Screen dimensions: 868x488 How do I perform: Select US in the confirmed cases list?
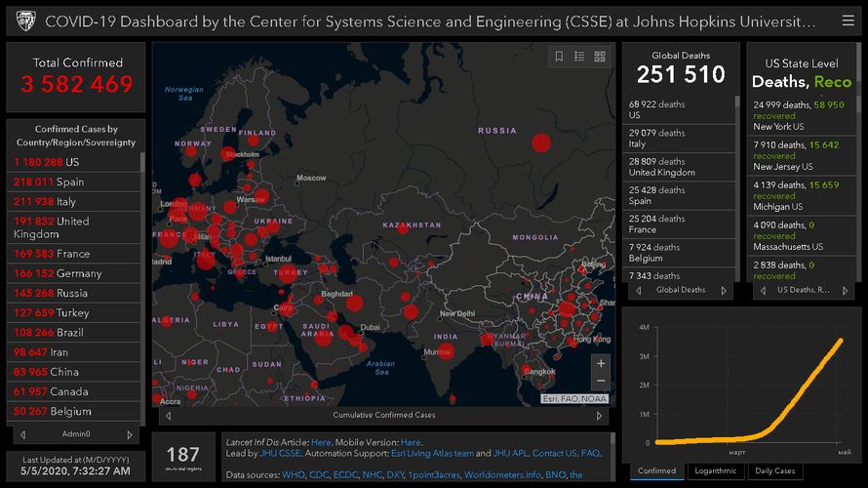pyautogui.click(x=73, y=162)
